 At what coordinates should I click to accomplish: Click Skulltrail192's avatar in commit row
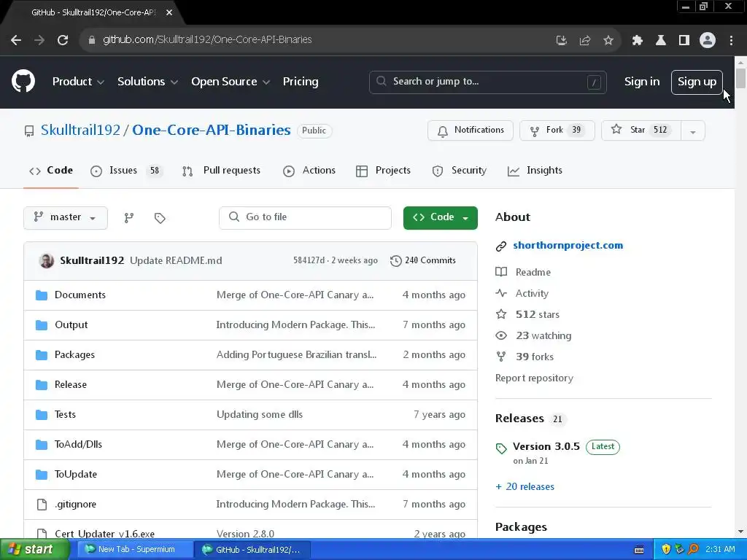(46, 260)
